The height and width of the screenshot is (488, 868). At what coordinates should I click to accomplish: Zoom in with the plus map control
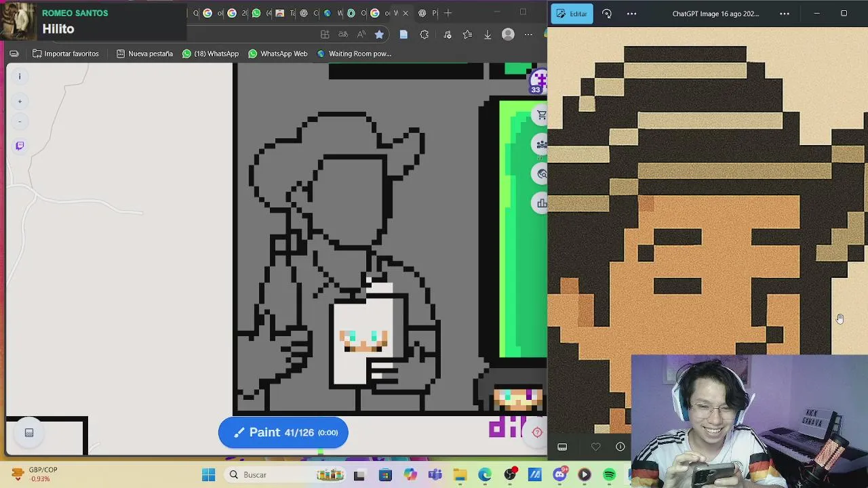tap(20, 102)
